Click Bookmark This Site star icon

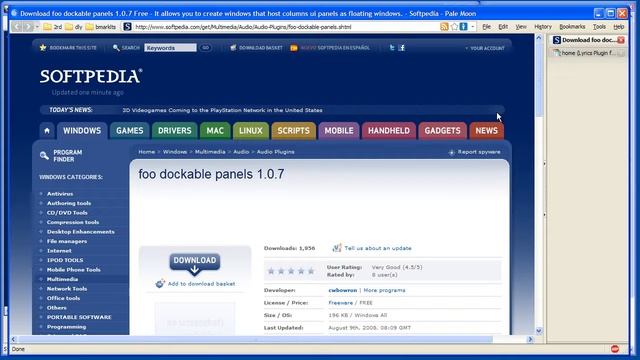[x=43, y=48]
